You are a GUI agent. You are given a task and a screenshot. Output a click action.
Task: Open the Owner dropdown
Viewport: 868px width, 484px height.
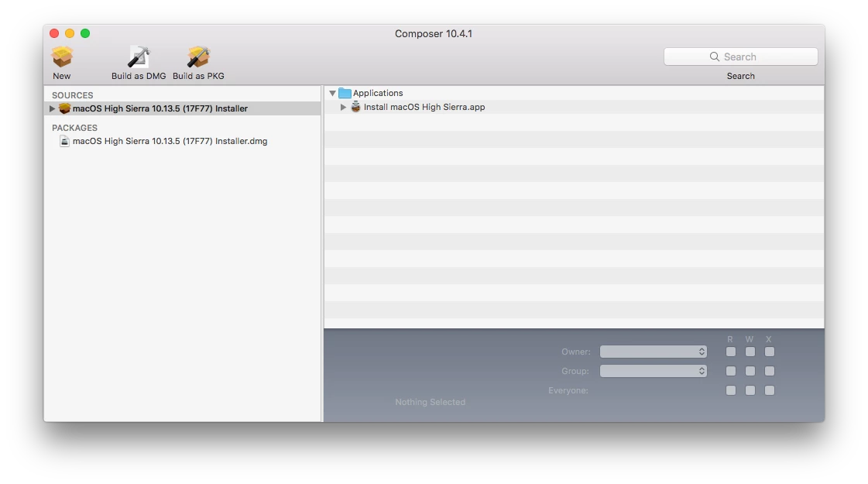[x=654, y=352]
